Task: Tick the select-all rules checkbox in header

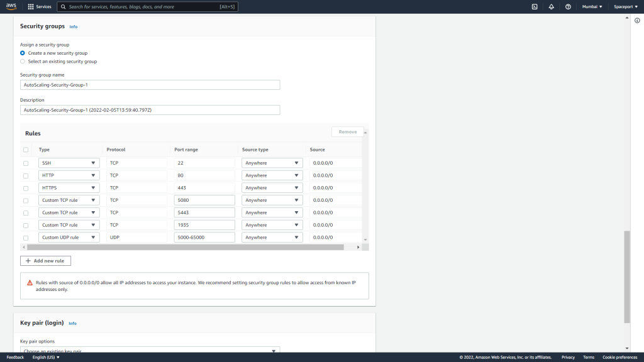Action: pos(26,150)
